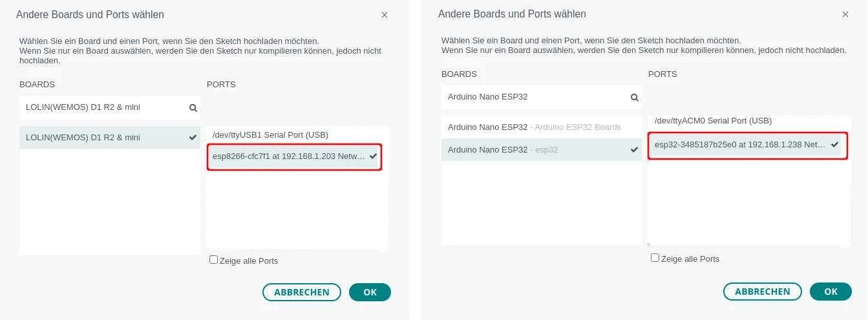Click search icon in LOLIN board field
This screenshot has width=868, height=320.
193,108
